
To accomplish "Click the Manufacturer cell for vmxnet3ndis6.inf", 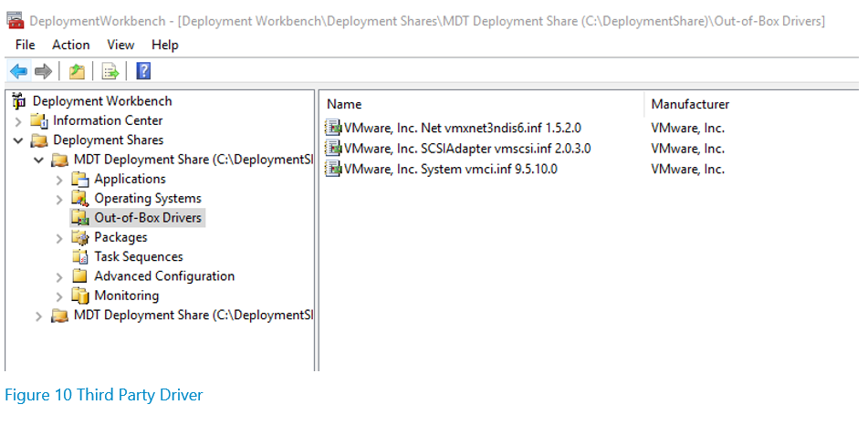I will [687, 128].
